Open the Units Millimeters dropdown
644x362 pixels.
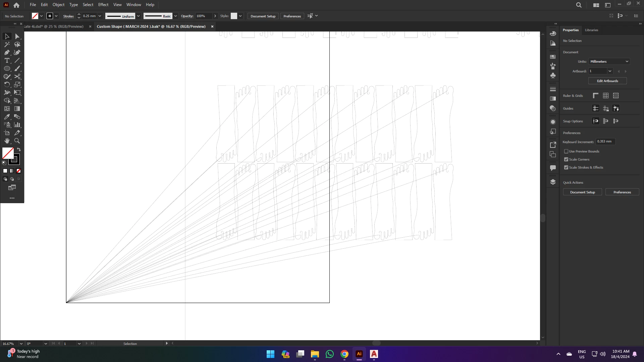[609, 61]
